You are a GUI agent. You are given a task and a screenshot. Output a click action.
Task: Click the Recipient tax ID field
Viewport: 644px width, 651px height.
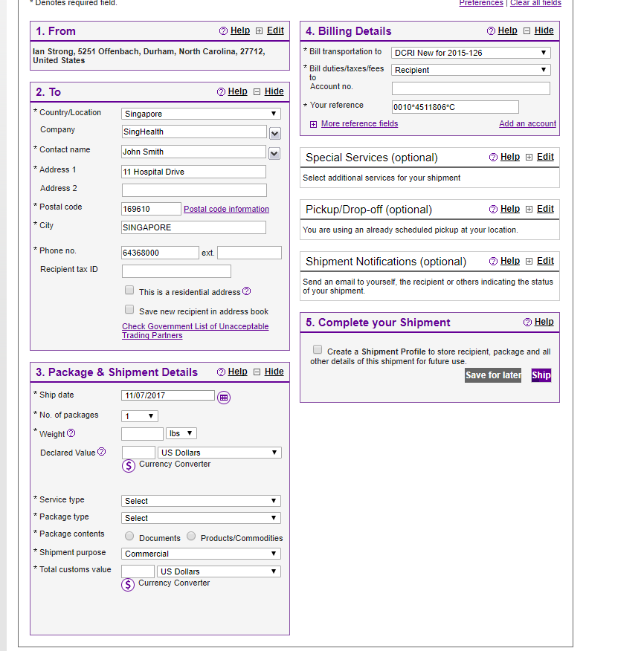(176, 271)
